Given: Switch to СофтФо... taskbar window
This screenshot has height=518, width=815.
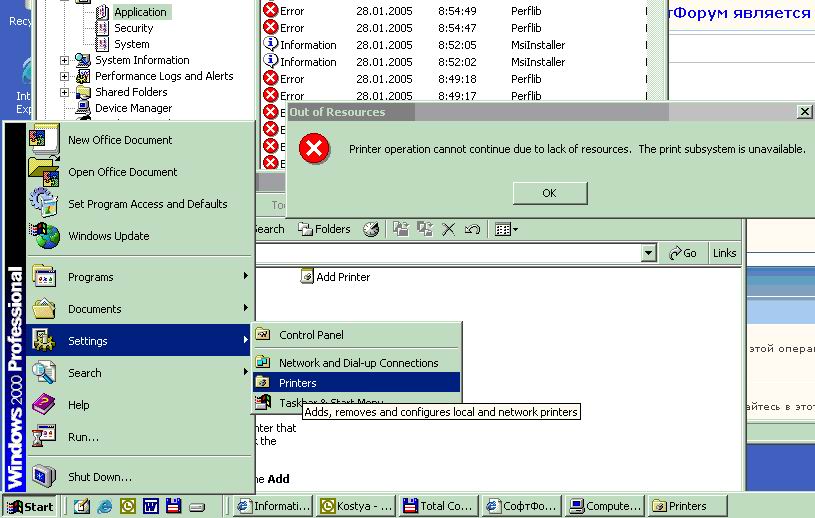Looking at the screenshot, I should coord(521,506).
